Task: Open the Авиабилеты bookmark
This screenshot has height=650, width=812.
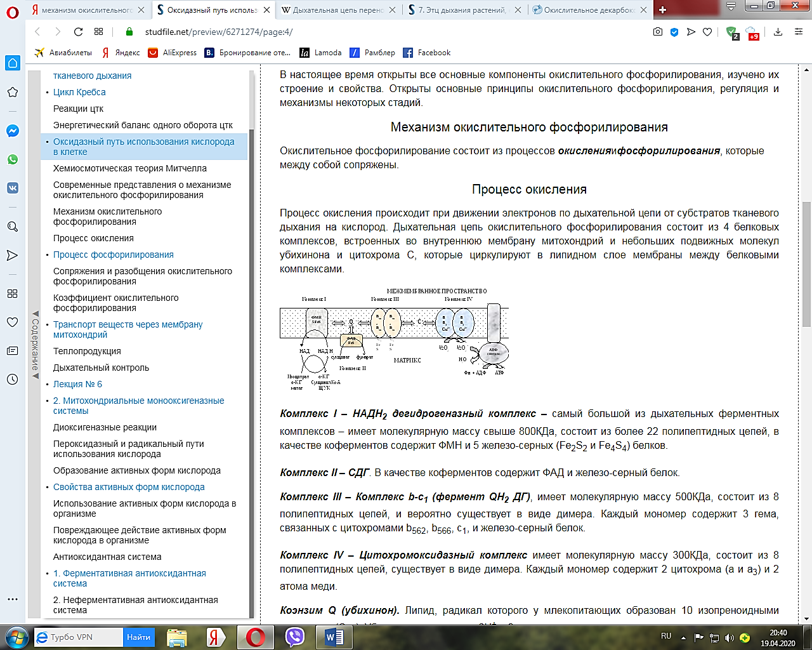Action: [63, 53]
